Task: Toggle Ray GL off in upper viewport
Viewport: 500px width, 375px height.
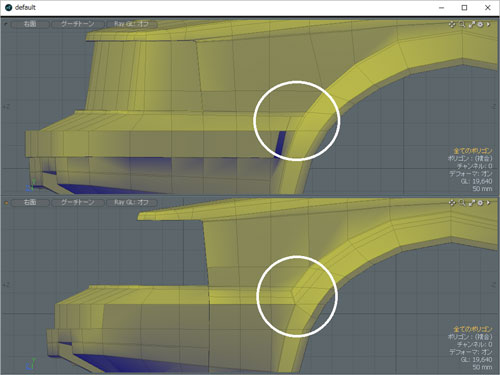Action: pyautogui.click(x=131, y=24)
